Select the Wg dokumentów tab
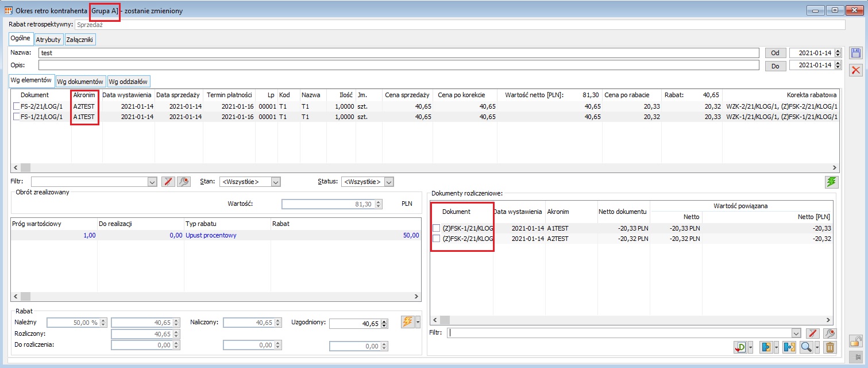Image resolution: width=868 pixels, height=368 pixels. [x=81, y=82]
